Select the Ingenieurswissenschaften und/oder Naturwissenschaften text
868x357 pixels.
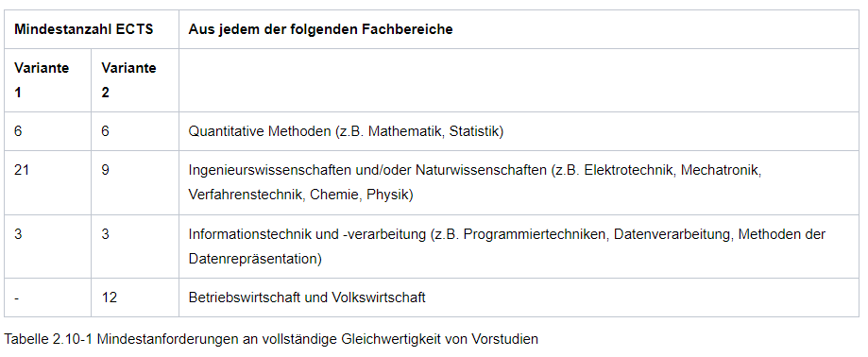[367, 170]
